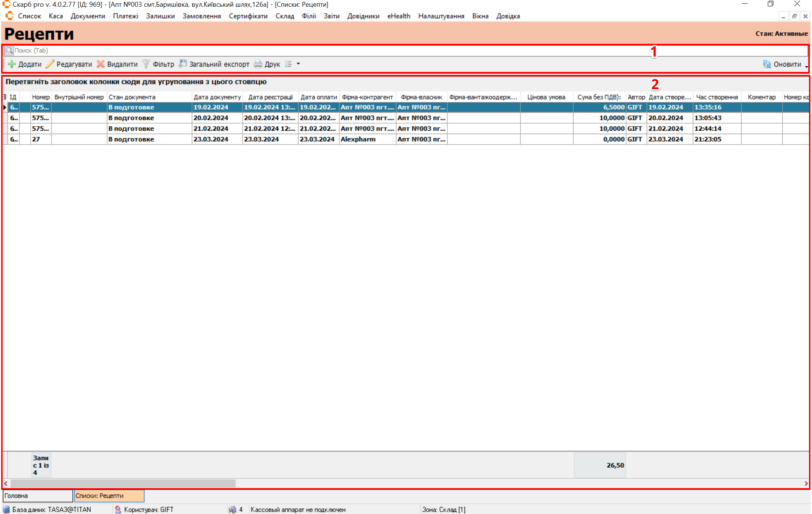Click the Оновити refresh icon
Screen dimensions: 812x514
click(x=767, y=64)
